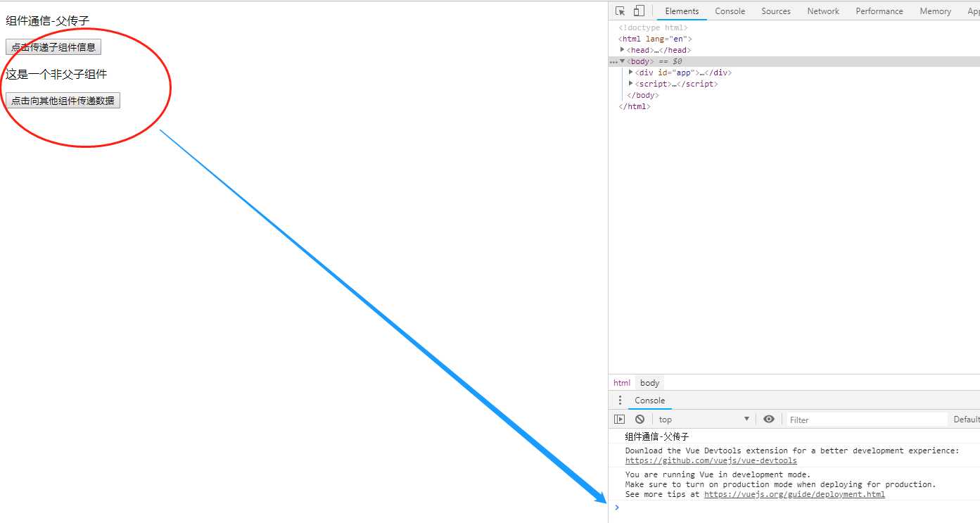Clear the console with the ban icon

[x=639, y=420]
